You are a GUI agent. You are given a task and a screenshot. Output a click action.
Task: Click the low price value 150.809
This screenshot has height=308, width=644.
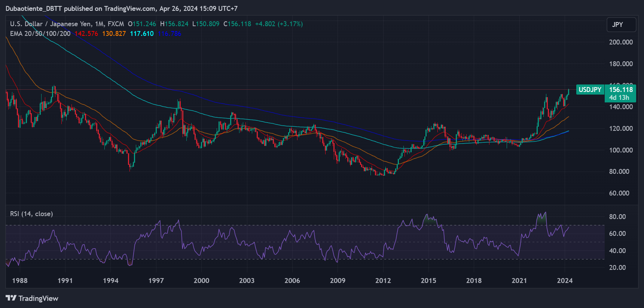tap(208, 24)
